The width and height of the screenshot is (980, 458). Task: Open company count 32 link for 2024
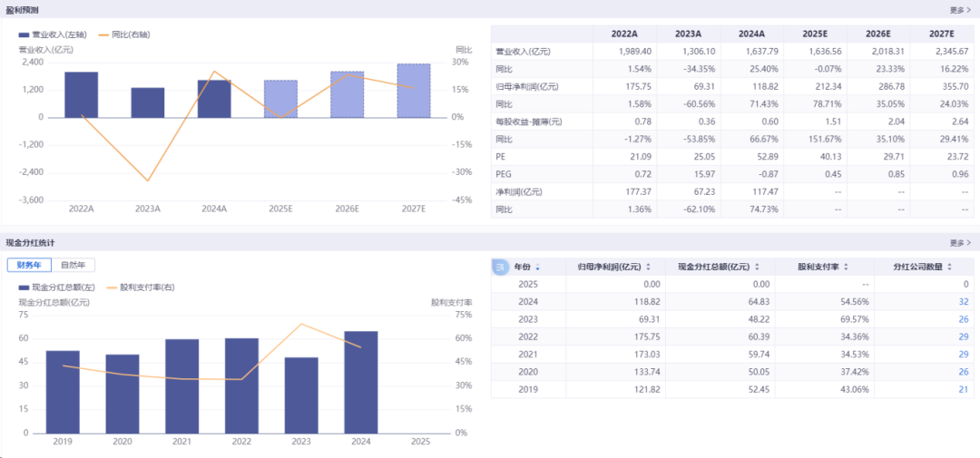pos(963,302)
